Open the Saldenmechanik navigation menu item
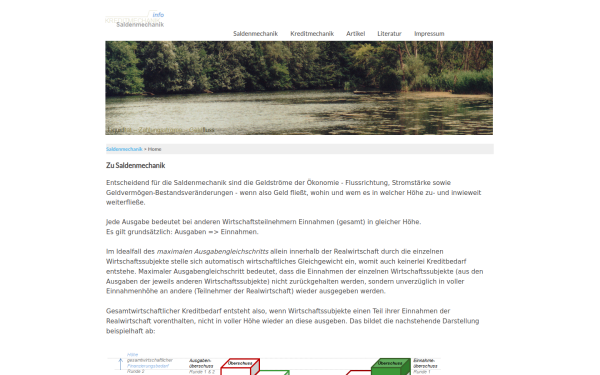 click(x=255, y=34)
